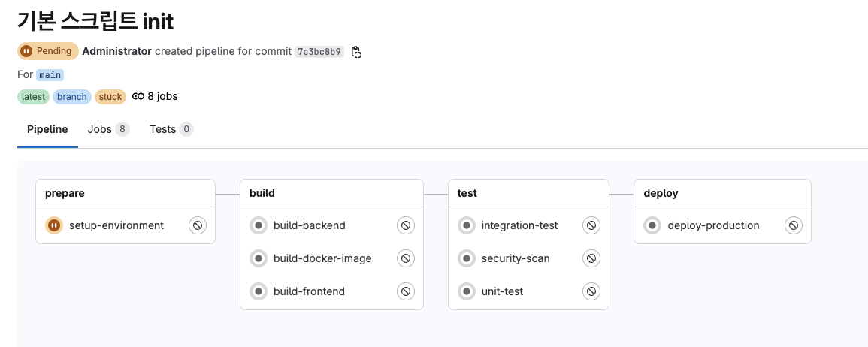Screen dimensions: 868x347
Task: Open the Tests tab
Action: (x=171, y=129)
